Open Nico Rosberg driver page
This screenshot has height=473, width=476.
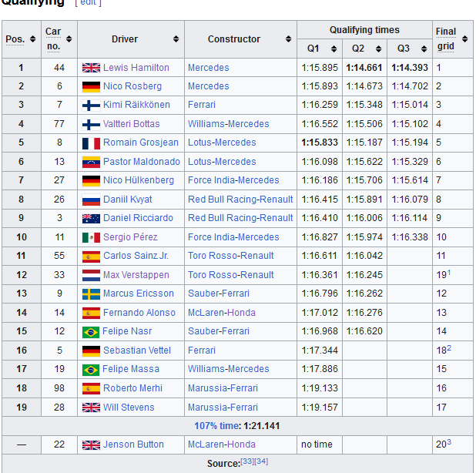pos(132,86)
